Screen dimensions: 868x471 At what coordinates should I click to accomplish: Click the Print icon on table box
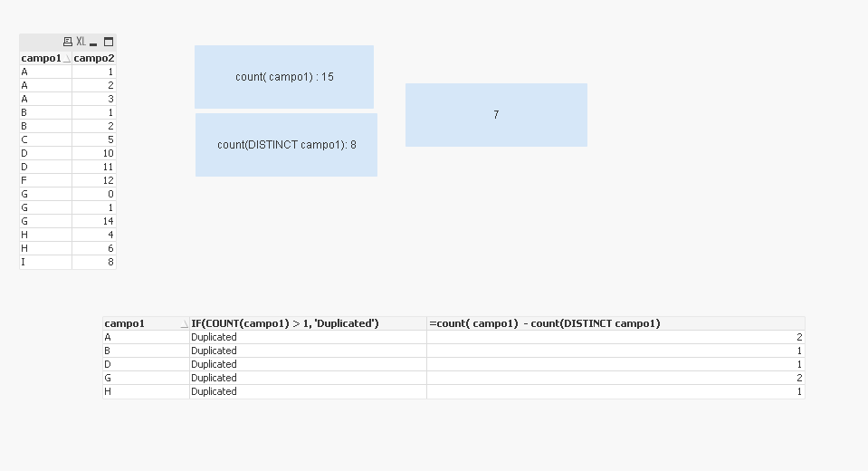tap(68, 42)
